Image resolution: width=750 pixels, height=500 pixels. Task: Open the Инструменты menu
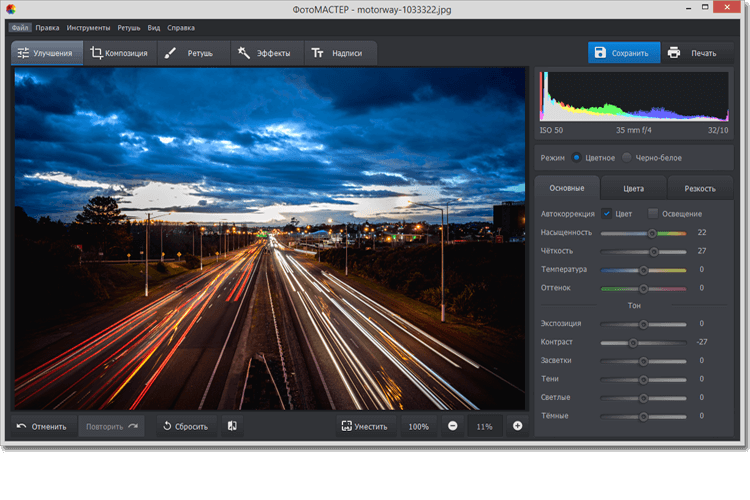[x=88, y=27]
